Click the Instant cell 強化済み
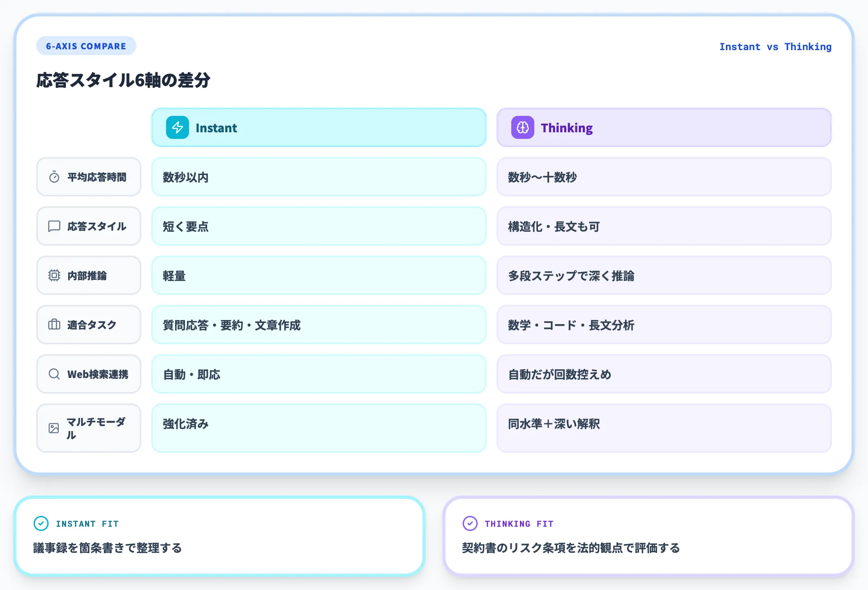 [319, 428]
